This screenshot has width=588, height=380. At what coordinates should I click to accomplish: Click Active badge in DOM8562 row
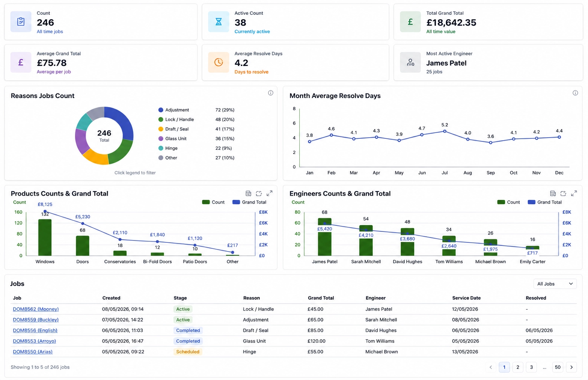[x=183, y=309]
